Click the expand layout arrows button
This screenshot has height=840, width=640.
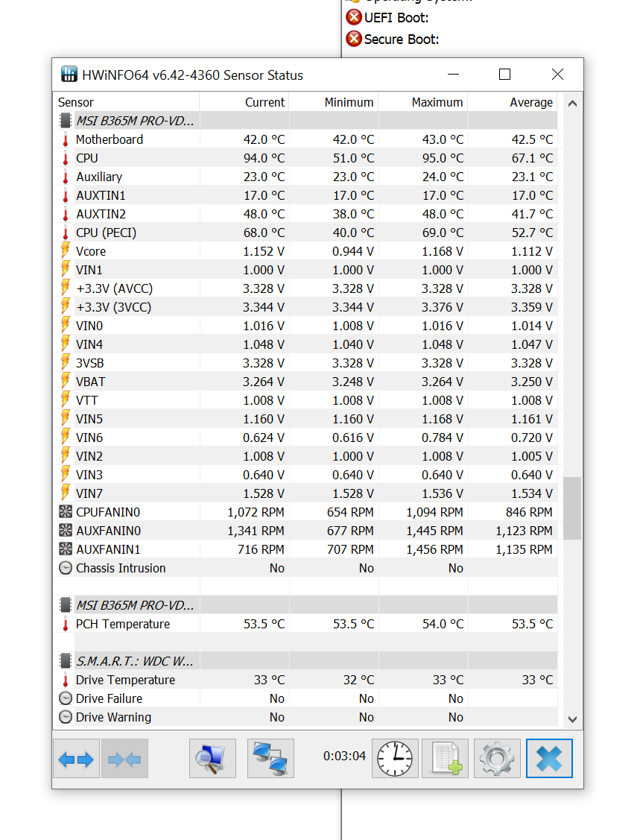pos(77,759)
